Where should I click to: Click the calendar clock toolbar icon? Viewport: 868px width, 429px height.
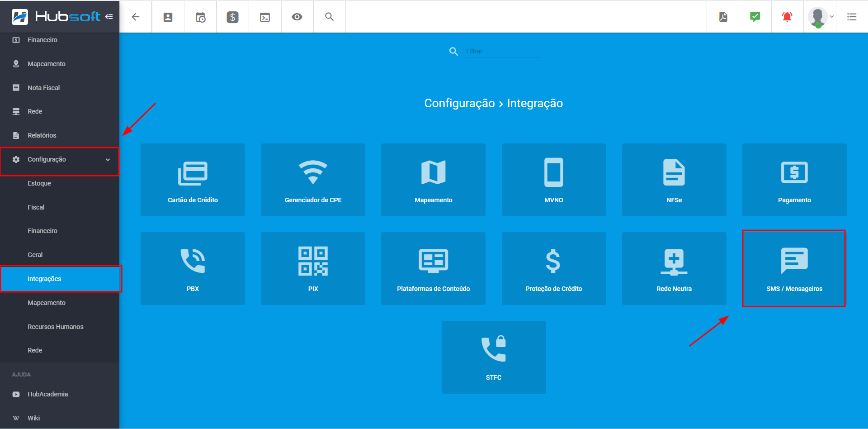click(200, 17)
